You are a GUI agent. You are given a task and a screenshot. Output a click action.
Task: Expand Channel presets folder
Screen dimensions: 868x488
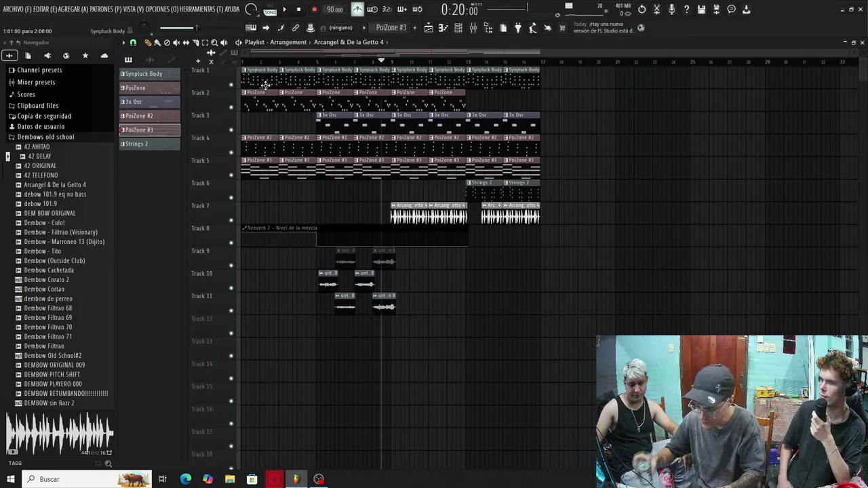[39, 70]
